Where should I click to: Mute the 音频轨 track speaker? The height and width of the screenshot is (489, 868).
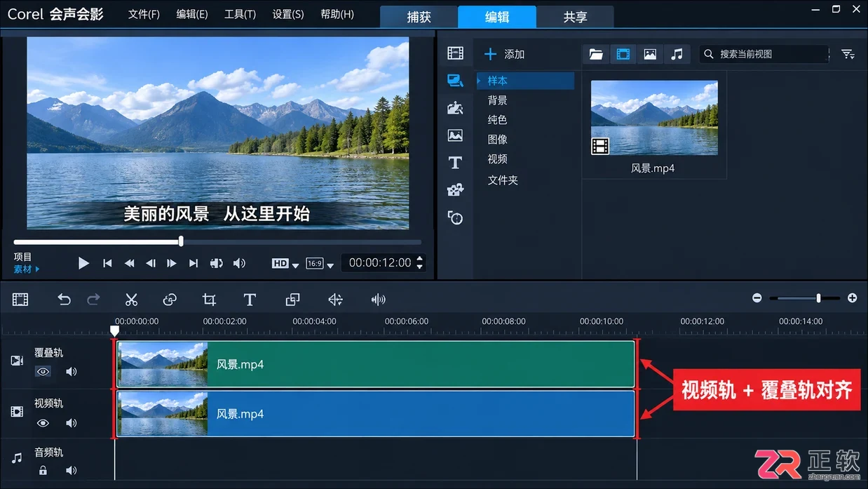71,471
